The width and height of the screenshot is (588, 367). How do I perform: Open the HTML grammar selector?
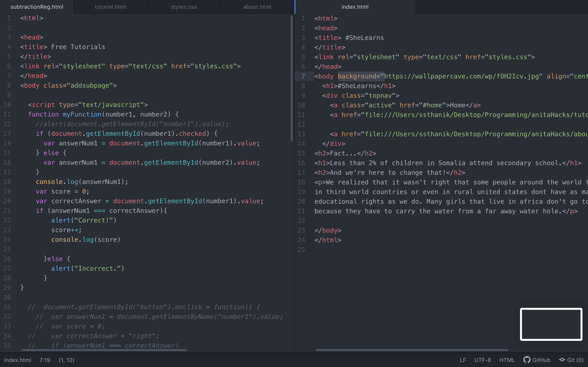click(507, 360)
